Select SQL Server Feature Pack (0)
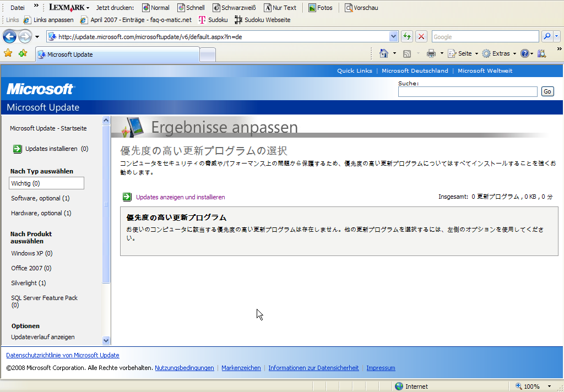 click(x=44, y=301)
